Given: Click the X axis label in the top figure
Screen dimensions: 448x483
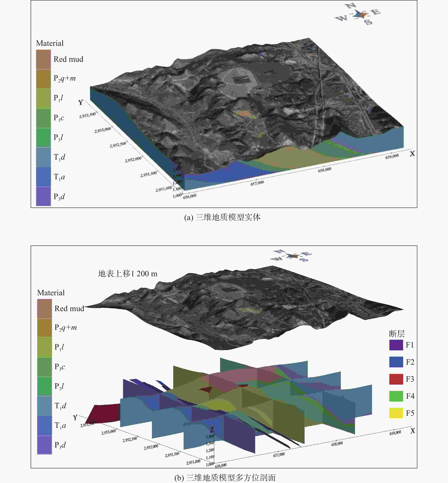Looking at the screenshot, I should pyautogui.click(x=412, y=154).
